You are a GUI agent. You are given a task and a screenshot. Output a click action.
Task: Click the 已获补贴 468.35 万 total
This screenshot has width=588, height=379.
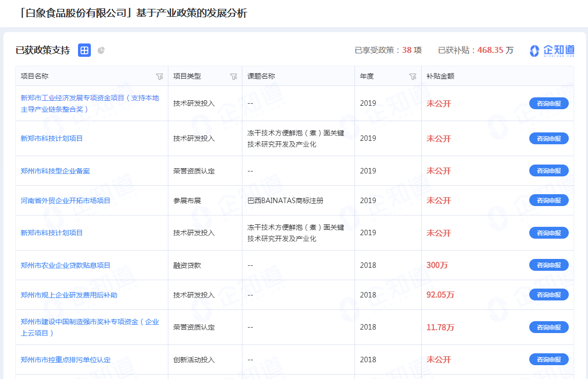(x=475, y=50)
